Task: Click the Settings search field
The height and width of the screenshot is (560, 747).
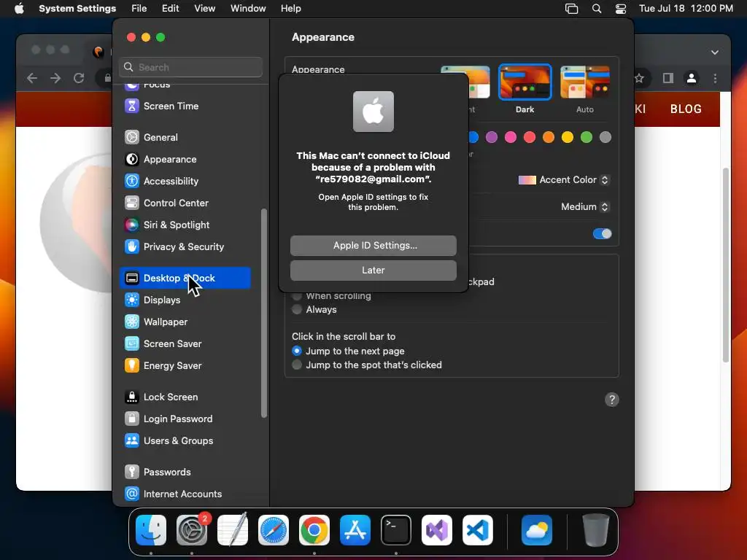Action: click(x=190, y=67)
